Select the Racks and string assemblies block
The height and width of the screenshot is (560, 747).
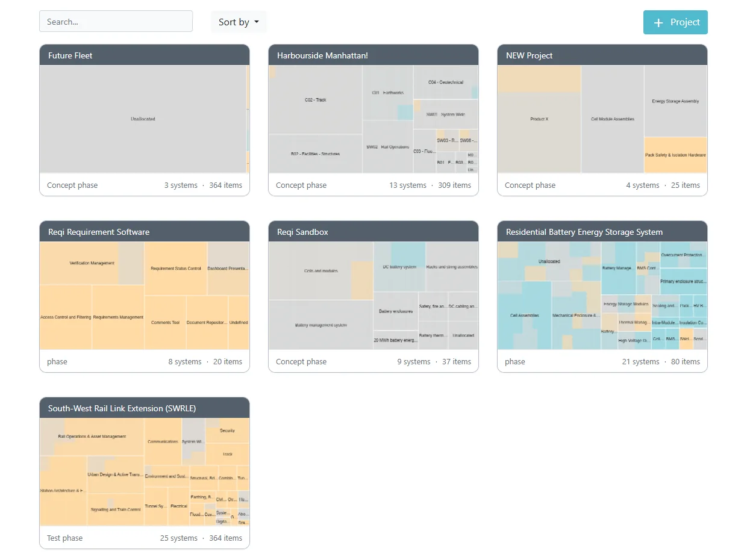pos(452,267)
